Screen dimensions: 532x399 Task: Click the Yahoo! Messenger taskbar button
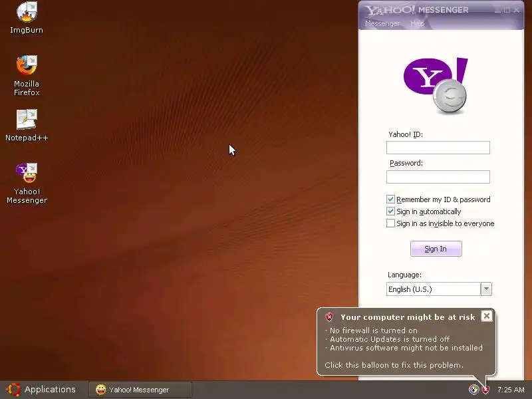140,390
